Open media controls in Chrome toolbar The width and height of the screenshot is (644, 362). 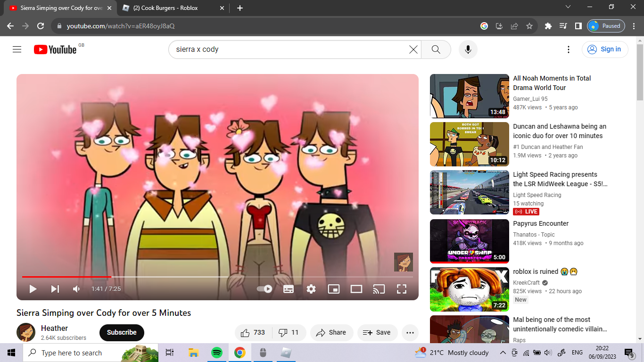point(563,26)
